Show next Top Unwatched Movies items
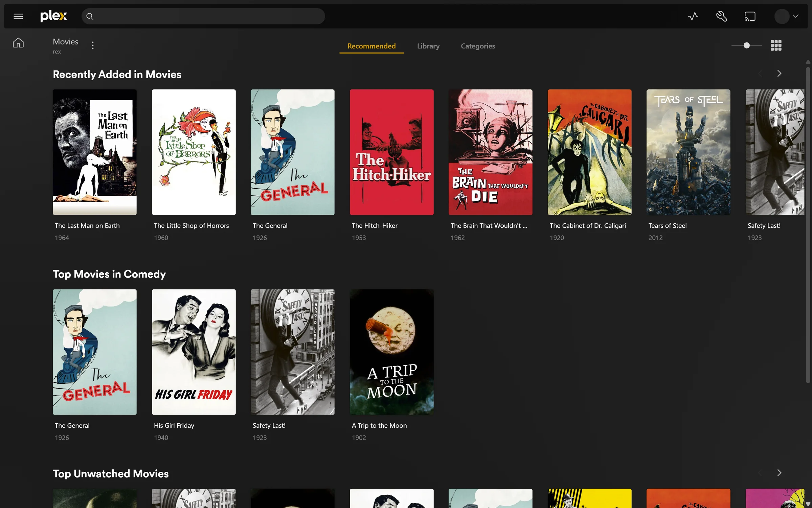The height and width of the screenshot is (508, 812). coord(779,473)
